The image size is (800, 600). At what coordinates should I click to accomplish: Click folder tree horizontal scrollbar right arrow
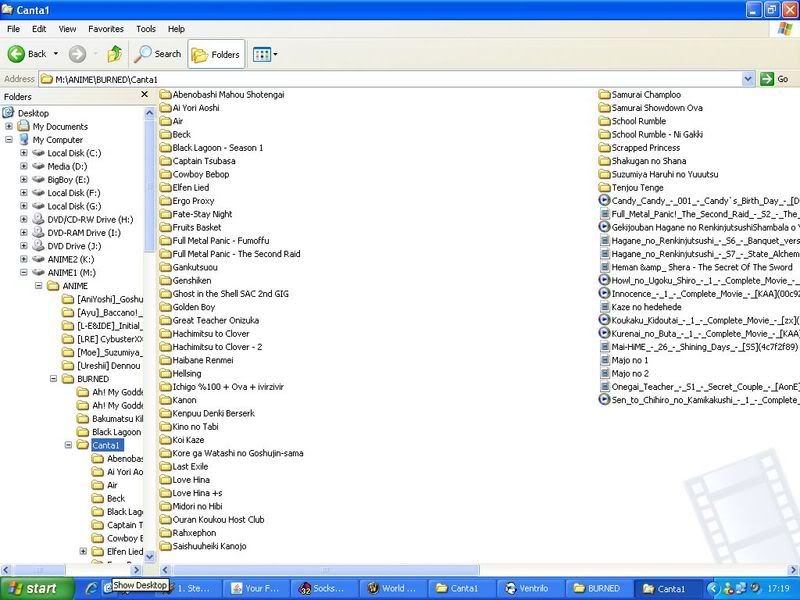pyautogui.click(x=136, y=569)
